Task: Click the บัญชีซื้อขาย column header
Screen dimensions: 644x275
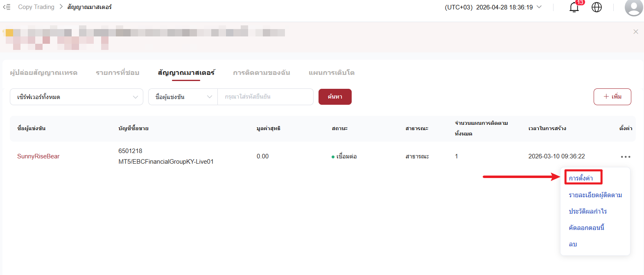Action: [x=133, y=128]
